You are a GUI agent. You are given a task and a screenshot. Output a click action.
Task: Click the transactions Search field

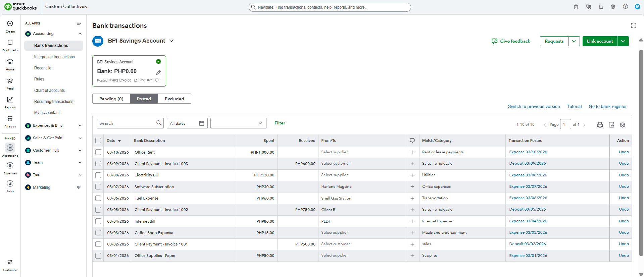pos(130,123)
